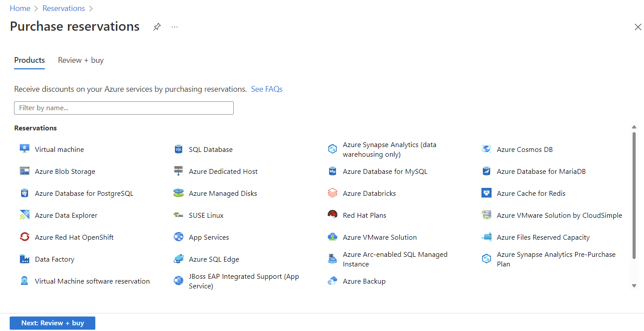Select the Data Factory label

click(x=54, y=259)
